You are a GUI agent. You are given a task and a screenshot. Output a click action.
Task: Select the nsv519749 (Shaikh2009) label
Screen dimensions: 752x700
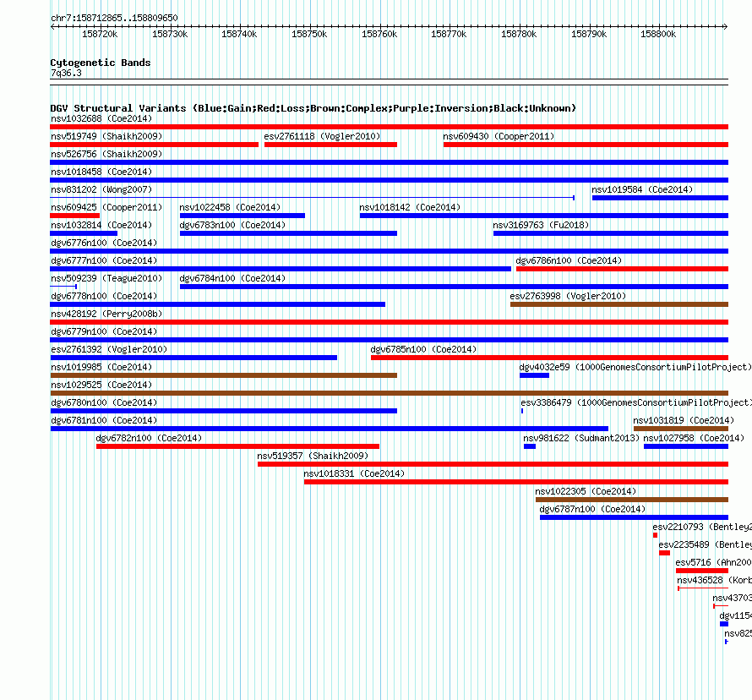point(106,136)
